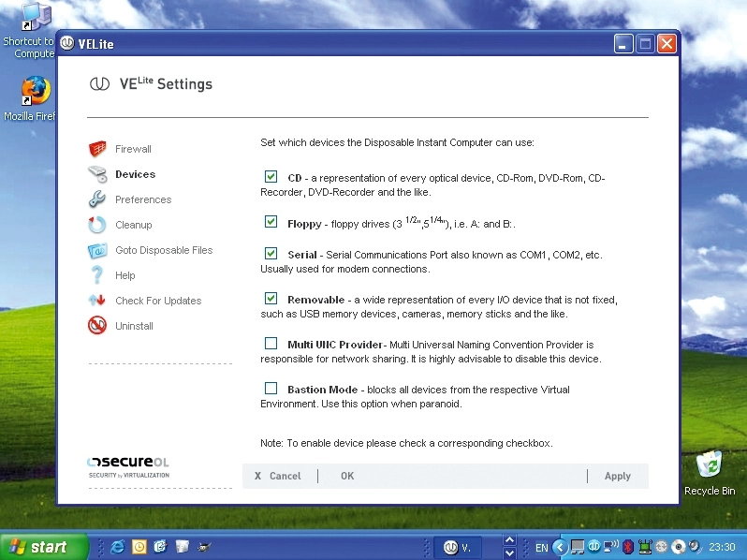The image size is (747, 560).
Task: Click the Apply button
Action: pyautogui.click(x=618, y=476)
